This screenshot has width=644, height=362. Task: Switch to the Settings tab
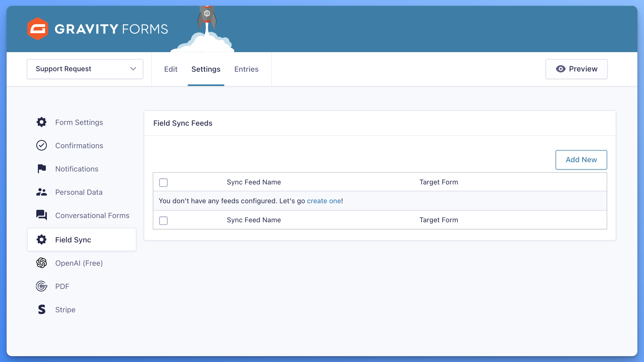tap(206, 69)
